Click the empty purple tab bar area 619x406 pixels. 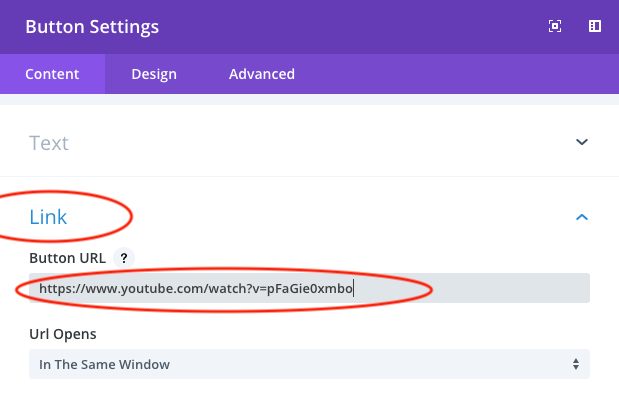[x=460, y=74]
